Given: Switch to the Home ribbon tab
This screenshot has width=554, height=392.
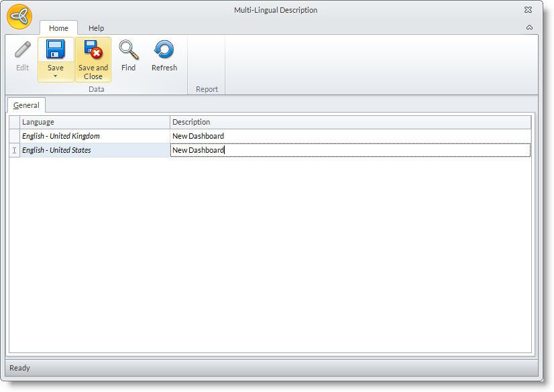Looking at the screenshot, I should click(58, 28).
